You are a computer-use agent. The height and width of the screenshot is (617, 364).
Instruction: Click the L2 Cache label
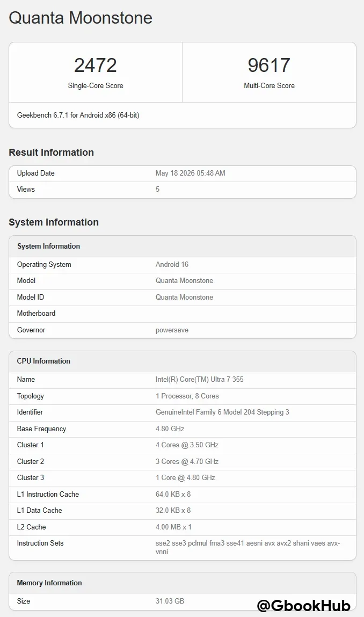point(32,527)
